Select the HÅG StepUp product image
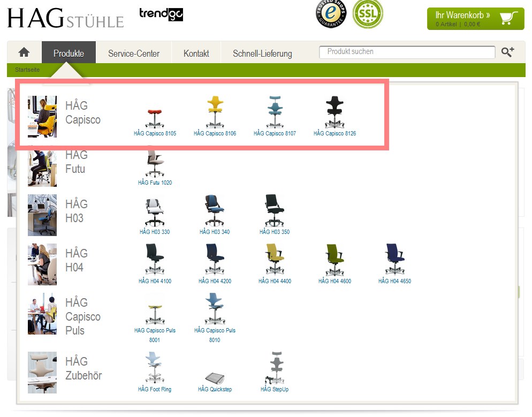The width and height of the screenshot is (532, 417). 275,367
